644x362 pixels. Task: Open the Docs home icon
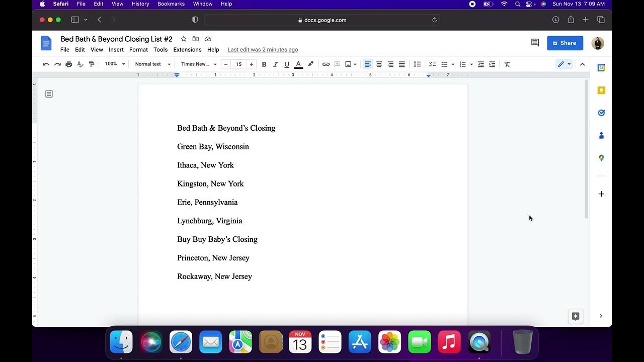click(46, 43)
